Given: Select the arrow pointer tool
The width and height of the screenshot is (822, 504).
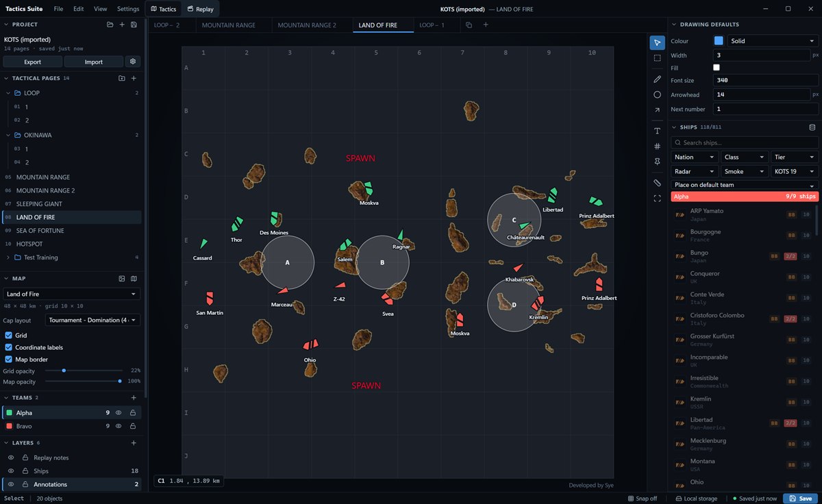Looking at the screenshot, I should 657,42.
